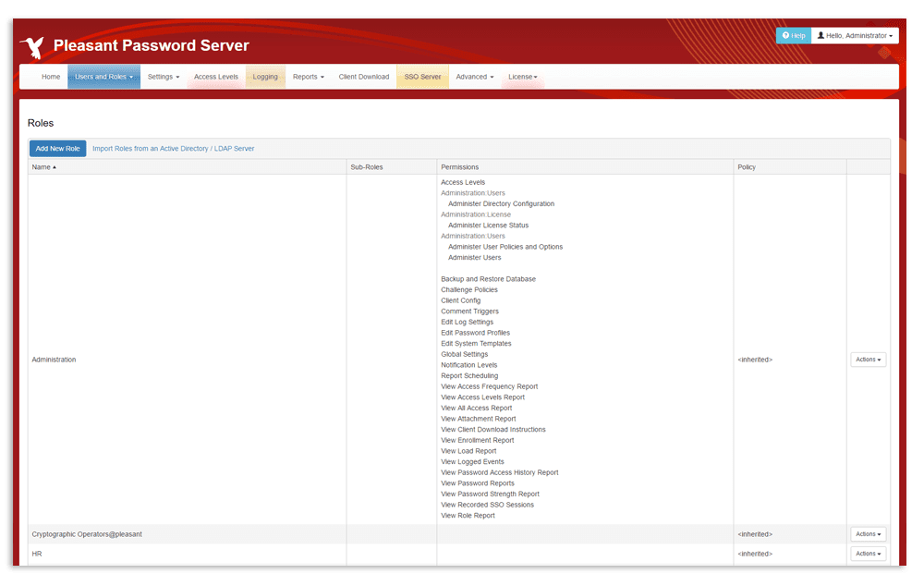
Task: Click the Challenge Policies permission
Action: point(469,290)
